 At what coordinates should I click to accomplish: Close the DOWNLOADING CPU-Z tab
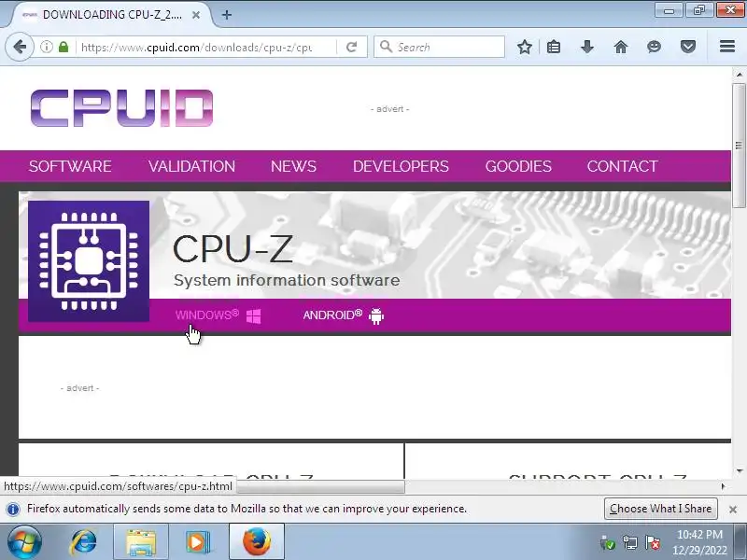tap(196, 15)
